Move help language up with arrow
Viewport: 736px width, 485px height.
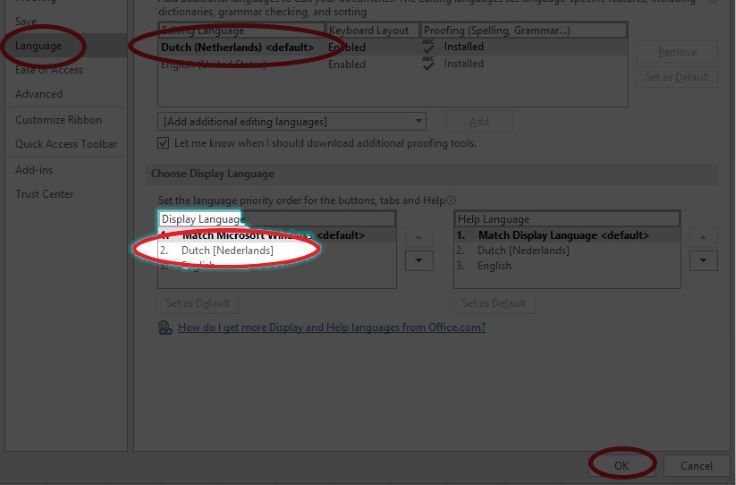click(704, 237)
